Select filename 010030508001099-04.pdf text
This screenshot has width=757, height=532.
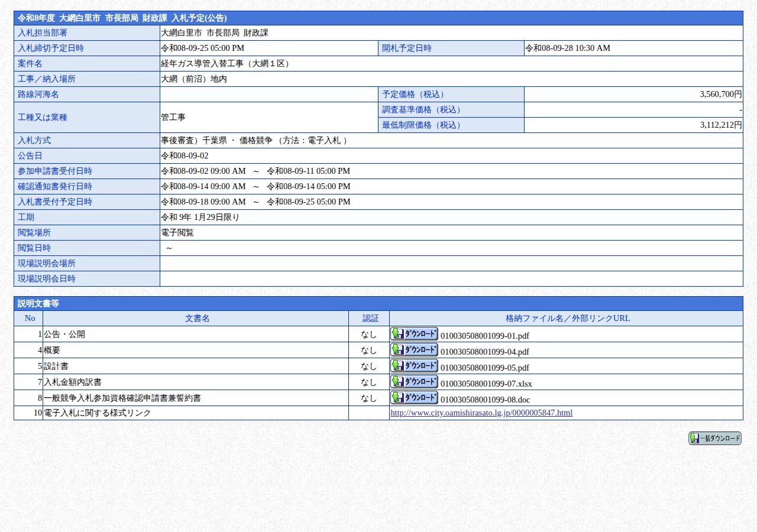point(485,352)
